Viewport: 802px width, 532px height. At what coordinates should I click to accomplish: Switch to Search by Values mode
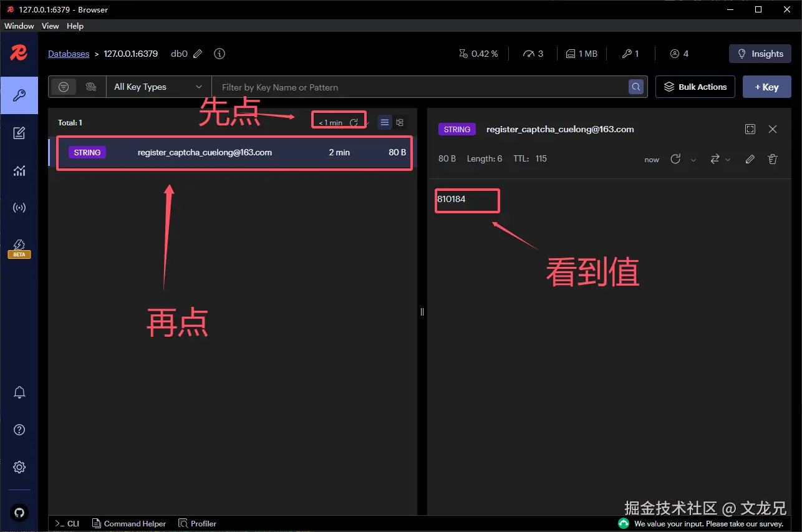click(x=91, y=87)
